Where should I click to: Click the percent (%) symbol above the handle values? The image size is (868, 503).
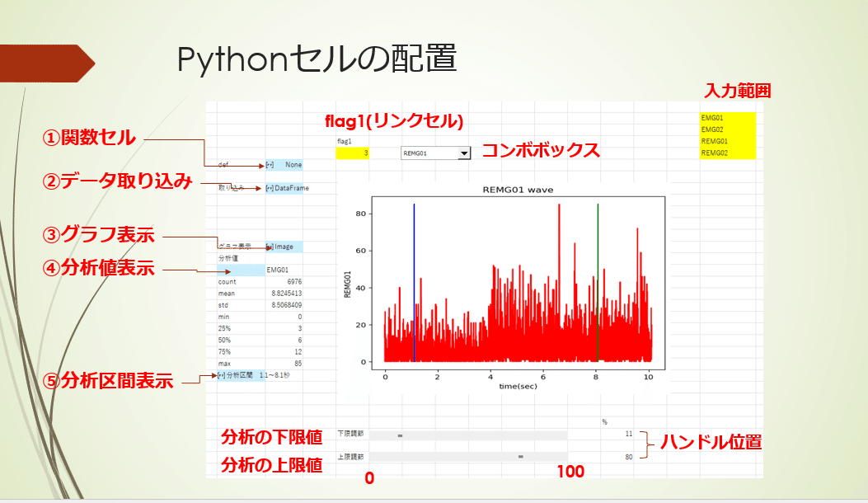click(x=604, y=421)
